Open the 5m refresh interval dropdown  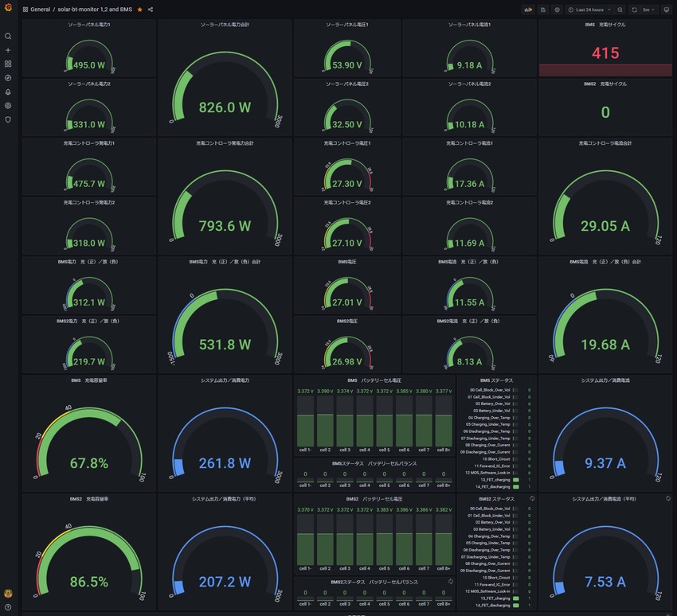648,10
